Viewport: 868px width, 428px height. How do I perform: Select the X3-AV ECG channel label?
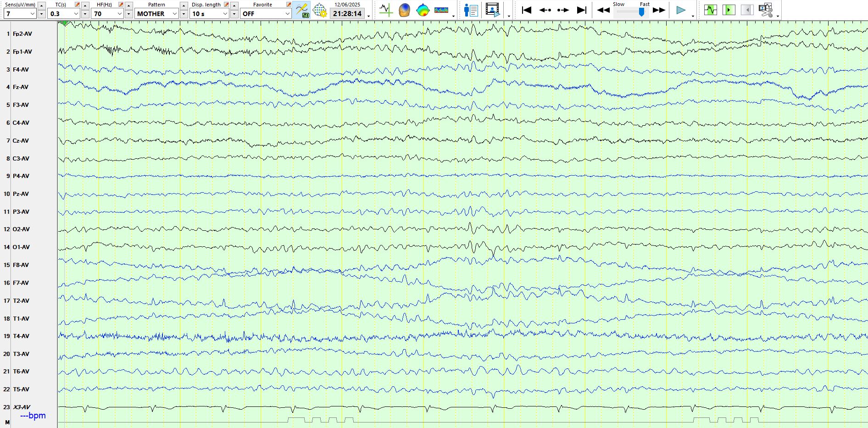tap(22, 407)
